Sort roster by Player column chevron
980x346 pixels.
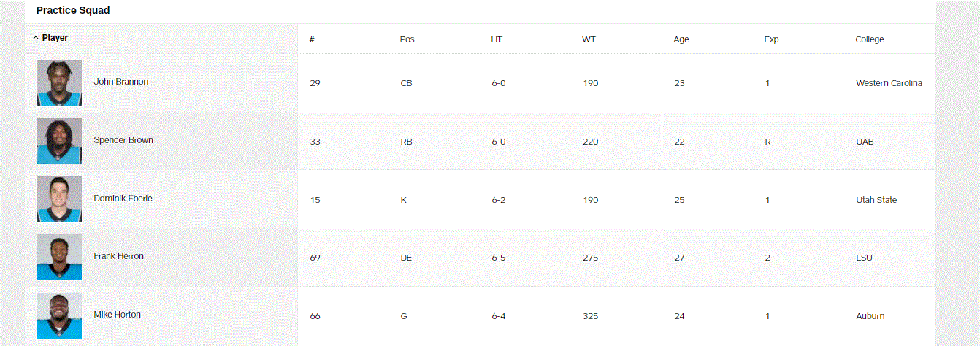click(x=36, y=38)
